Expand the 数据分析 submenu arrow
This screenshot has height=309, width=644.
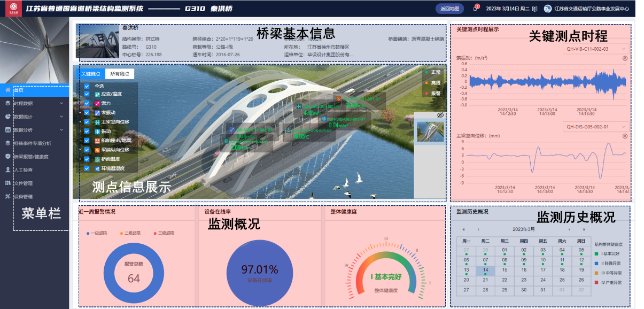[61, 130]
